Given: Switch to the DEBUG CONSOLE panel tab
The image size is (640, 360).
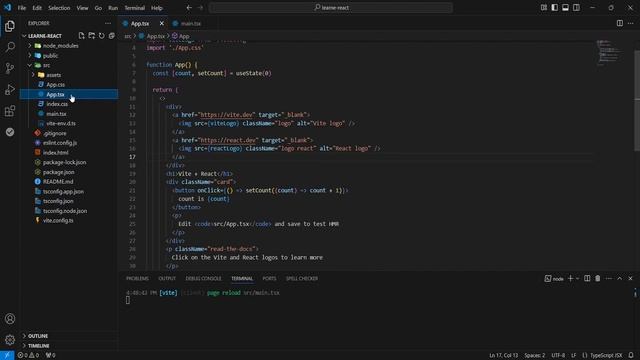Looking at the screenshot, I should click(x=203, y=278).
